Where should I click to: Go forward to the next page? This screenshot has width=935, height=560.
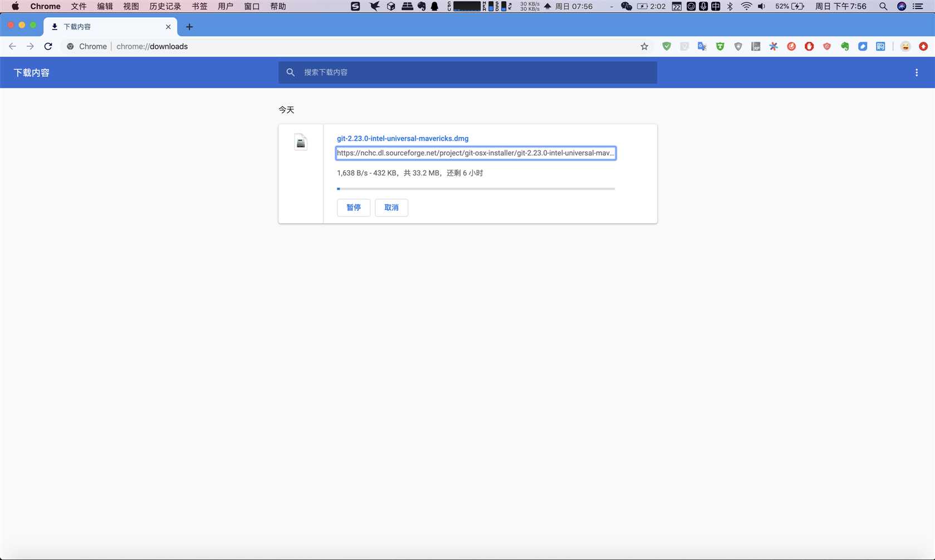pyautogui.click(x=30, y=47)
